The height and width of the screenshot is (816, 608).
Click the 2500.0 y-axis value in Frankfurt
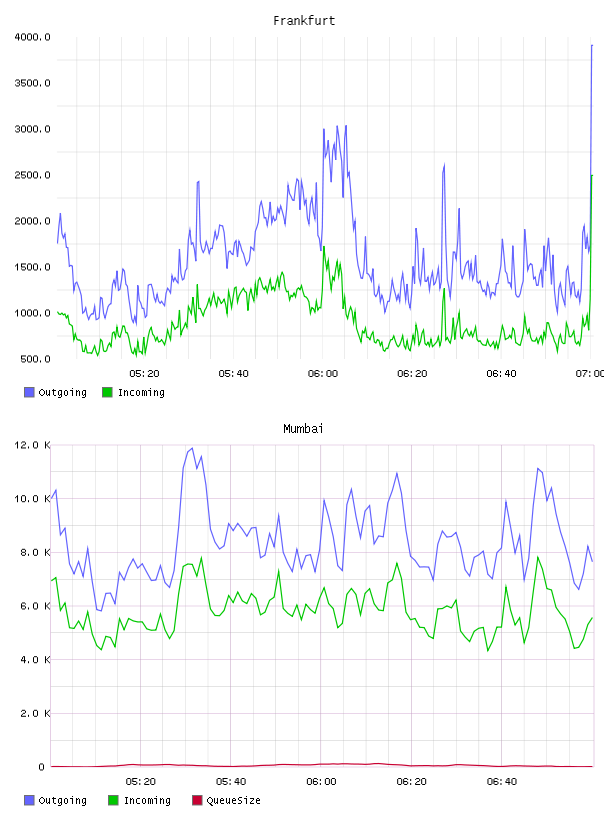pyautogui.click(x=32, y=175)
